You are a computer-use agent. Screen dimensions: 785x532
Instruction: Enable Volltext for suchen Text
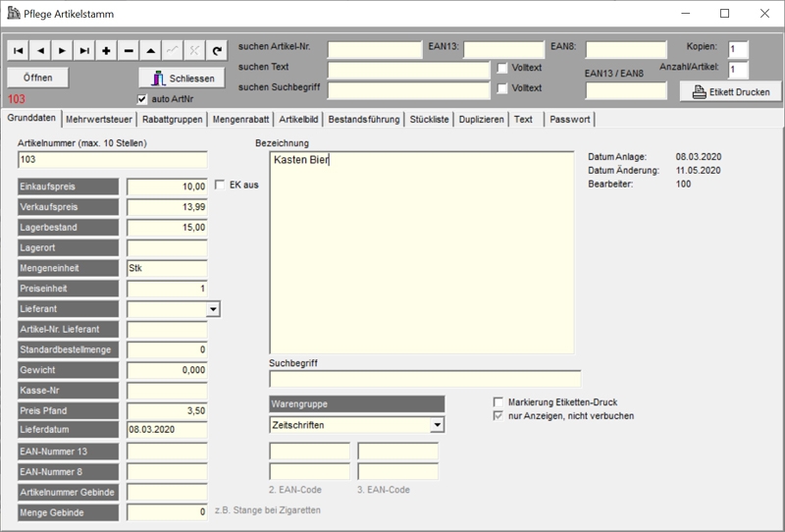(x=502, y=68)
